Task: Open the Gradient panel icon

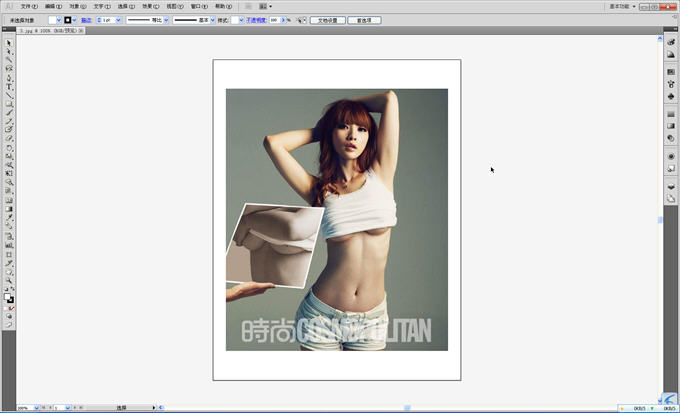Action: 671,126
